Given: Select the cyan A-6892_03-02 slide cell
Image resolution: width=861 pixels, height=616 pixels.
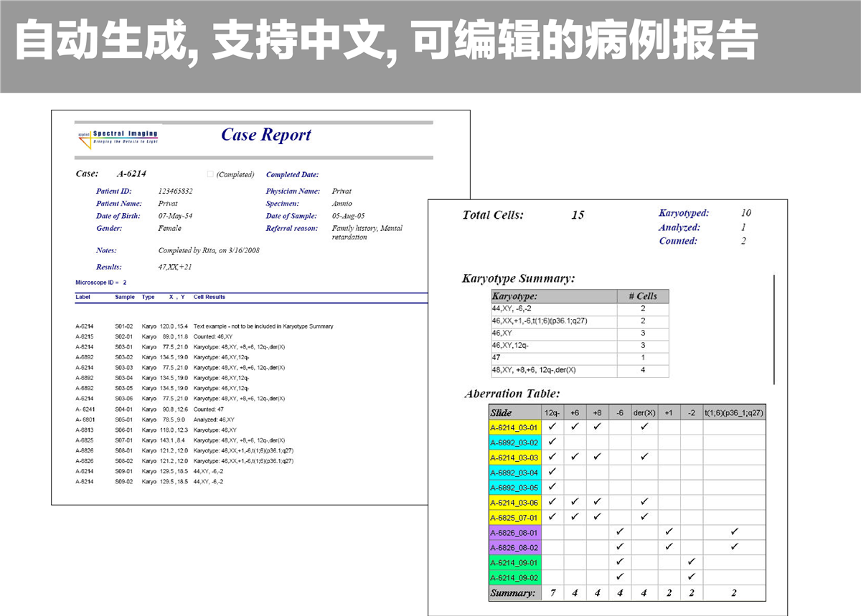Looking at the screenshot, I should pos(514,442).
